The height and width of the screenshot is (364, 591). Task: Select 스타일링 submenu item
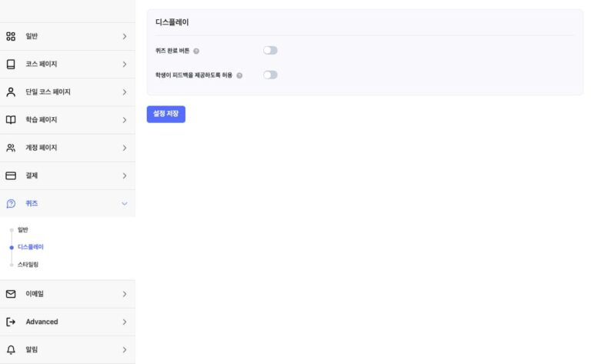(x=28, y=264)
